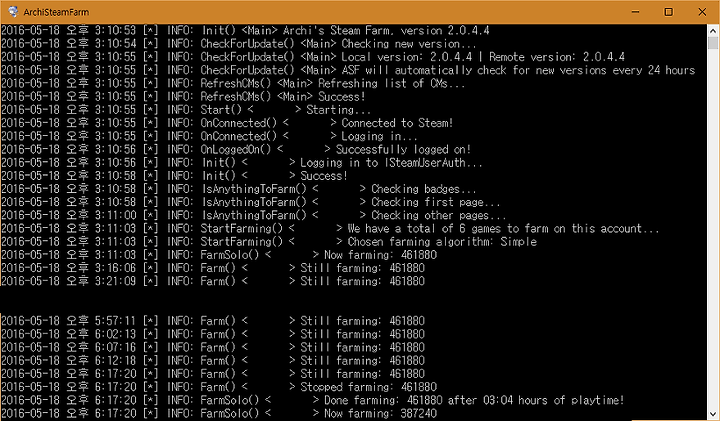Select the "Local version: 2.0.4.4 | Remote version" line
The image size is (720, 421).
(313, 57)
